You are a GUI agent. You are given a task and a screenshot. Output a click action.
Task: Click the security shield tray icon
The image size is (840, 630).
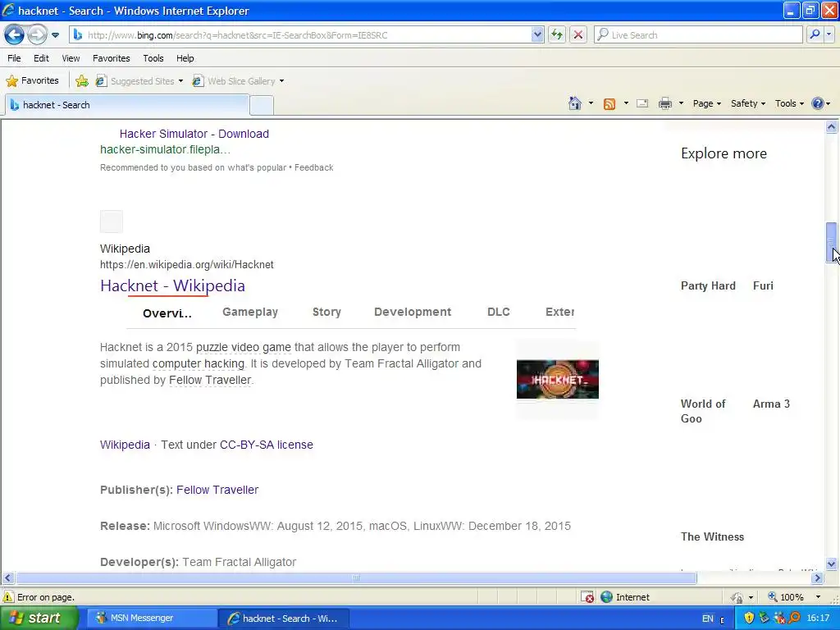point(749,619)
